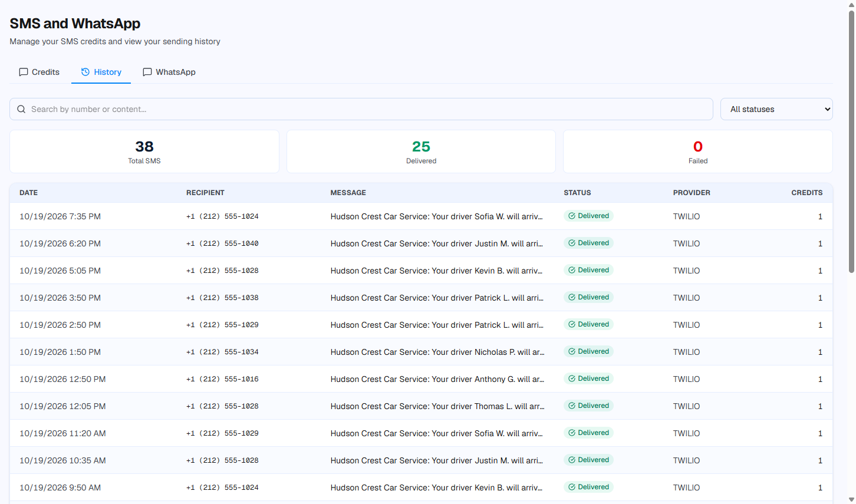856x504 pixels.
Task: Open the All statuses dropdown
Action: tap(776, 109)
